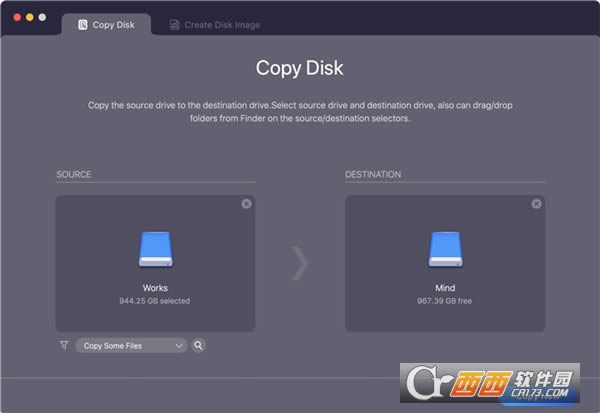Click the SOURCE section heading
The height and width of the screenshot is (413, 600).
[x=74, y=175]
